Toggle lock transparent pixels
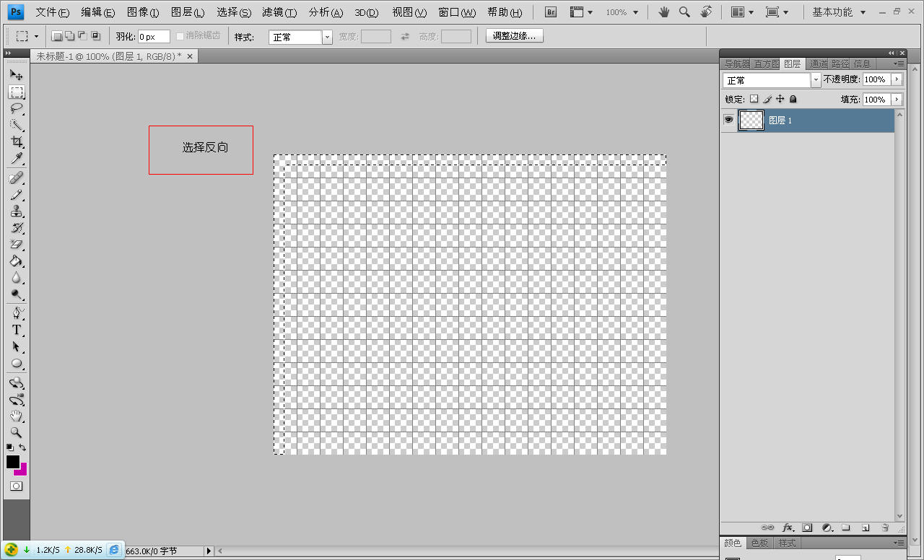Viewport: 924px width, 560px height. point(754,99)
